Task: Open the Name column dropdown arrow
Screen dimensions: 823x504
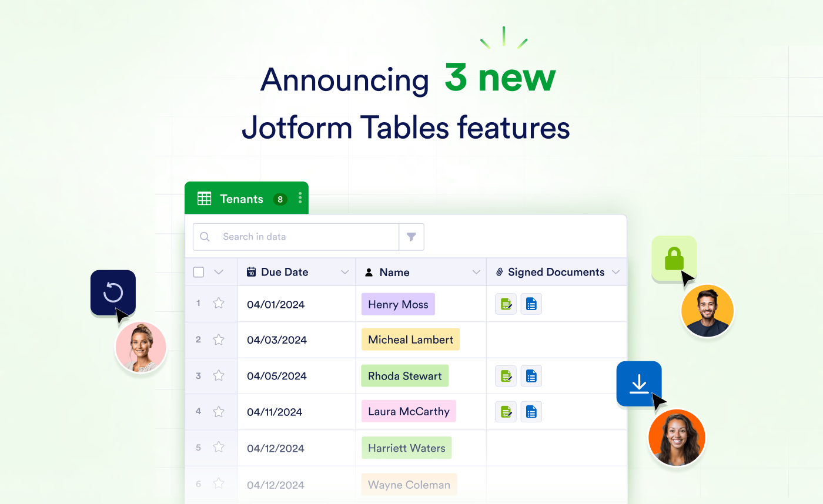Action: click(477, 272)
